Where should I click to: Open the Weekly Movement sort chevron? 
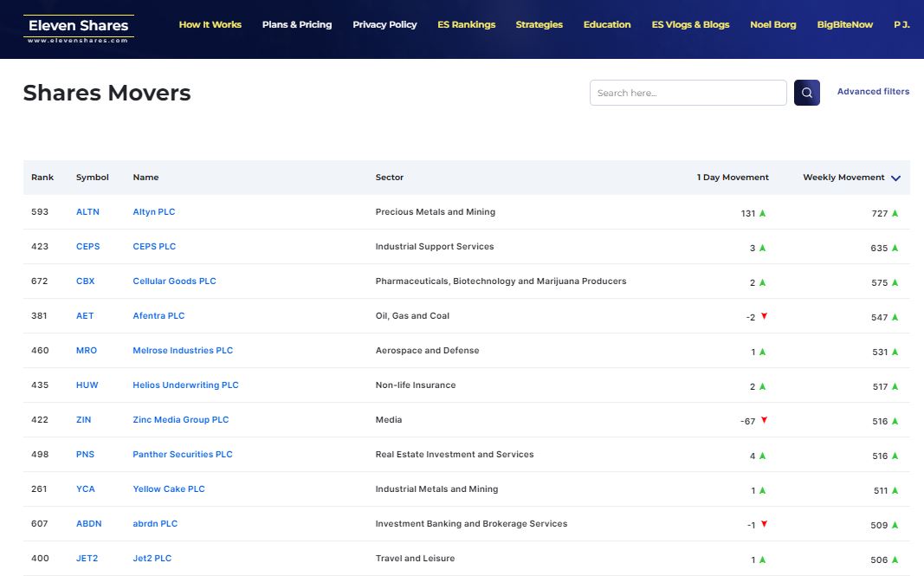[x=896, y=178]
